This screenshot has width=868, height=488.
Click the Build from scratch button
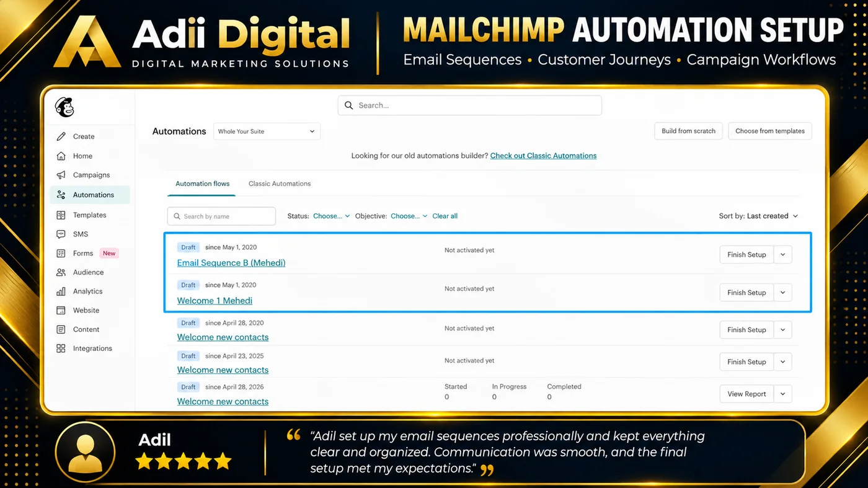(x=688, y=131)
